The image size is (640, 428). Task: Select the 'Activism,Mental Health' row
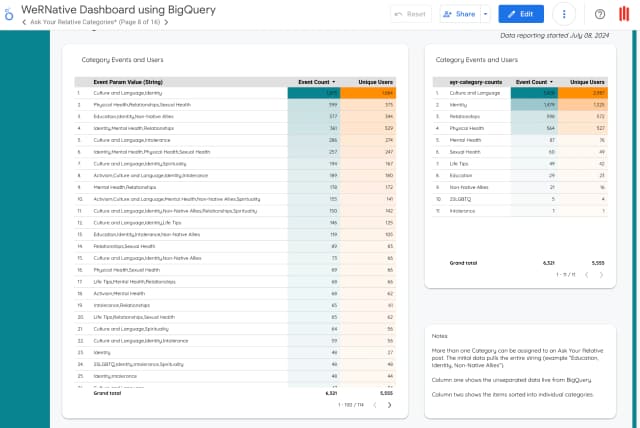[235, 294]
